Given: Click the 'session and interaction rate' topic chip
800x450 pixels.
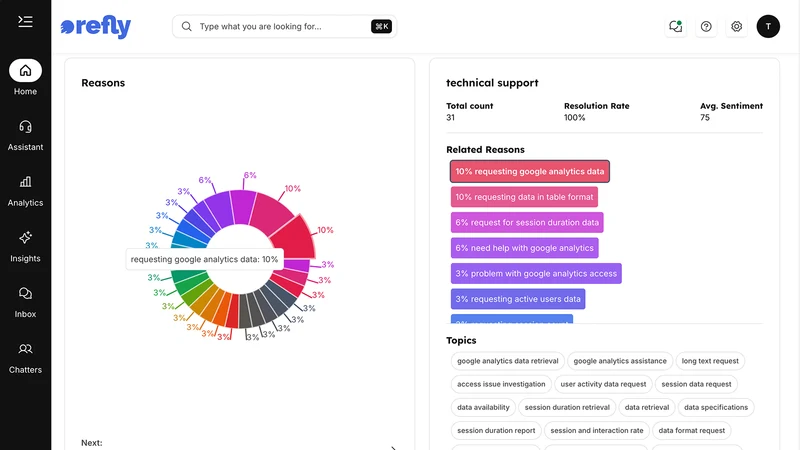Looking at the screenshot, I should tap(597, 431).
